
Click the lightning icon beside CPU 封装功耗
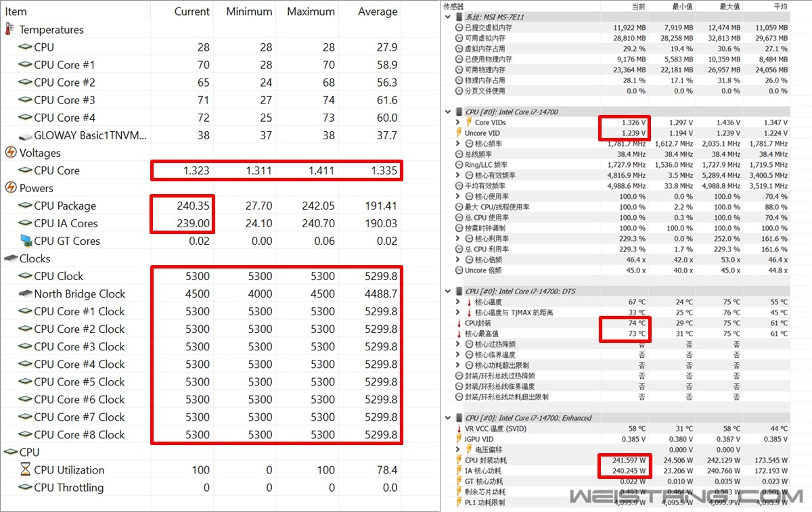tap(459, 461)
